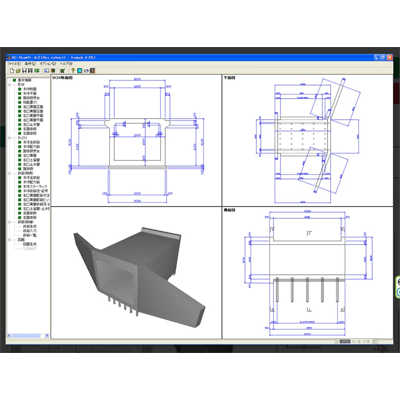Click the 側面図 pane label
The image size is (400, 400).
[230, 210]
